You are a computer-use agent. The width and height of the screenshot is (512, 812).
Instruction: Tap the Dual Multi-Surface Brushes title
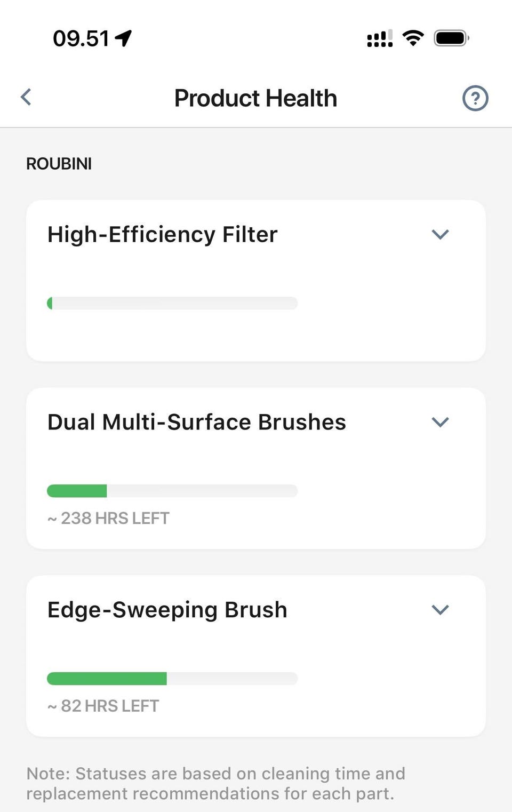(197, 422)
